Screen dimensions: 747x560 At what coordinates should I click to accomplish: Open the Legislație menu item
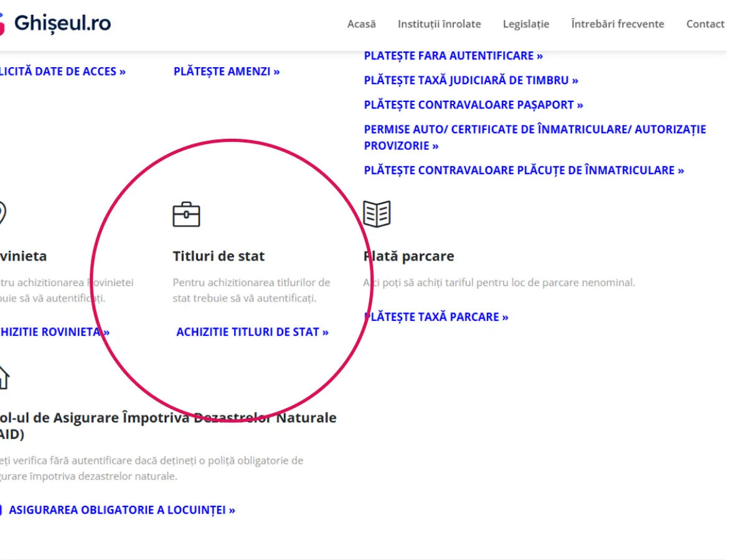(526, 24)
